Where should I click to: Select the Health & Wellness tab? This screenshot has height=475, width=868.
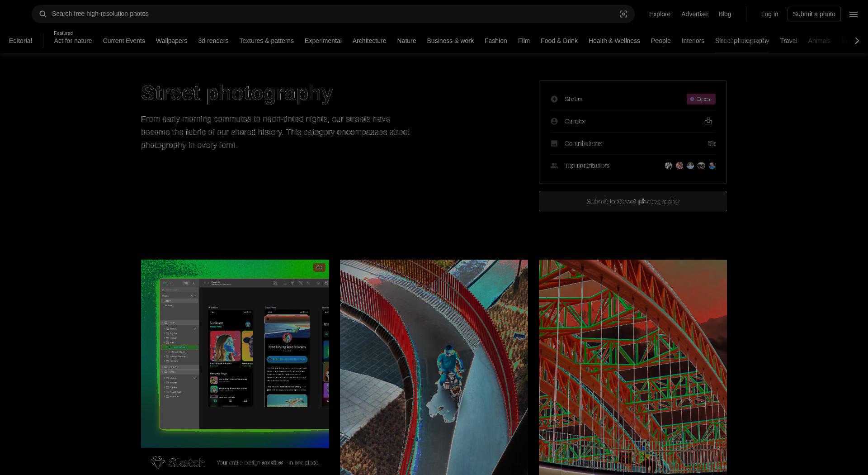pos(614,41)
